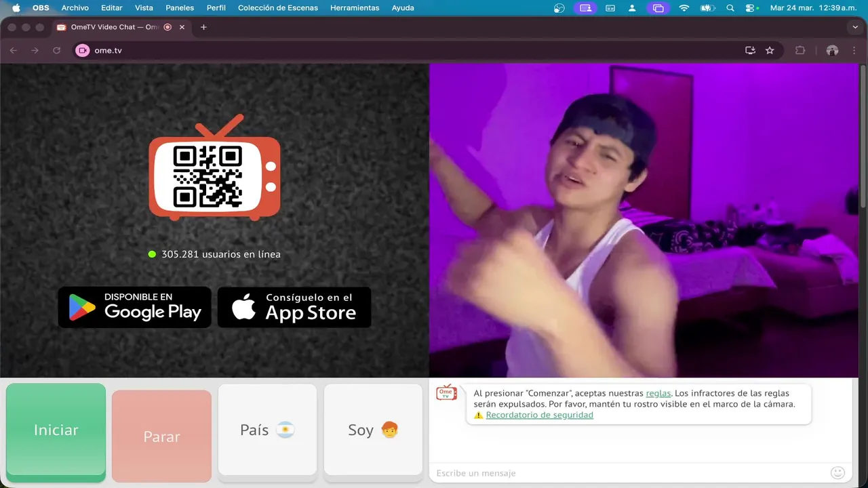Screen dimensions: 868x488
Task: Open the Colección de Escenas menu
Action: tap(278, 8)
